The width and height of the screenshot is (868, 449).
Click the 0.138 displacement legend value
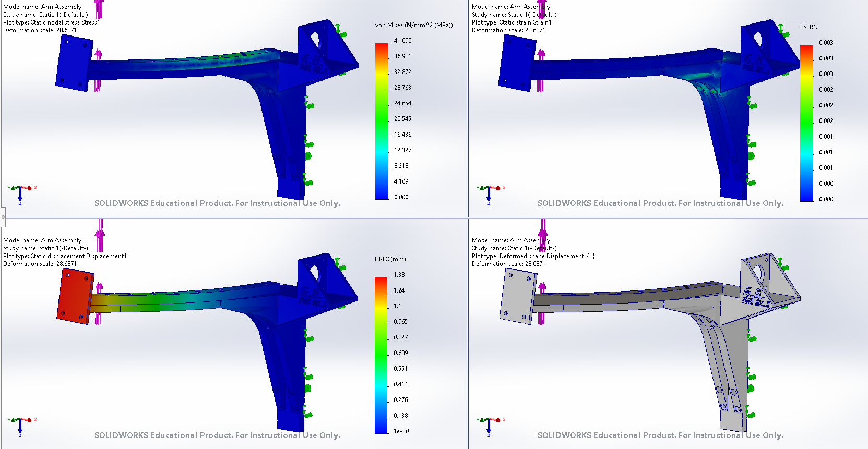click(400, 416)
